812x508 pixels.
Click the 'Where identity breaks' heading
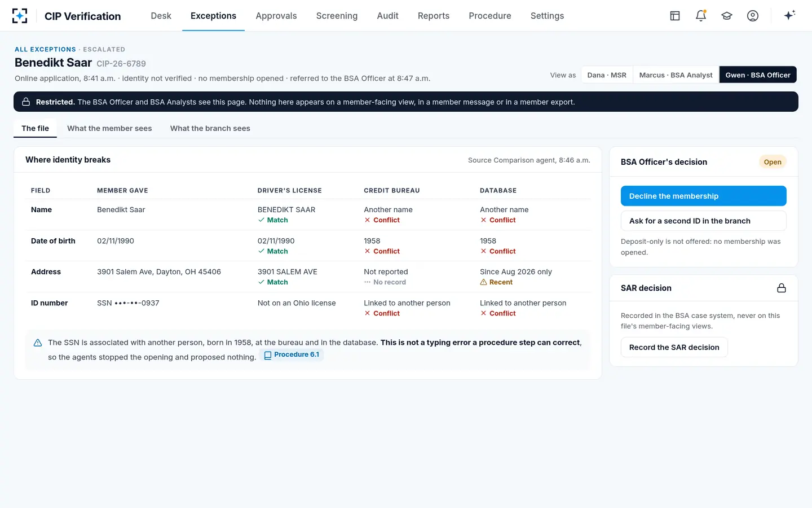coord(68,160)
